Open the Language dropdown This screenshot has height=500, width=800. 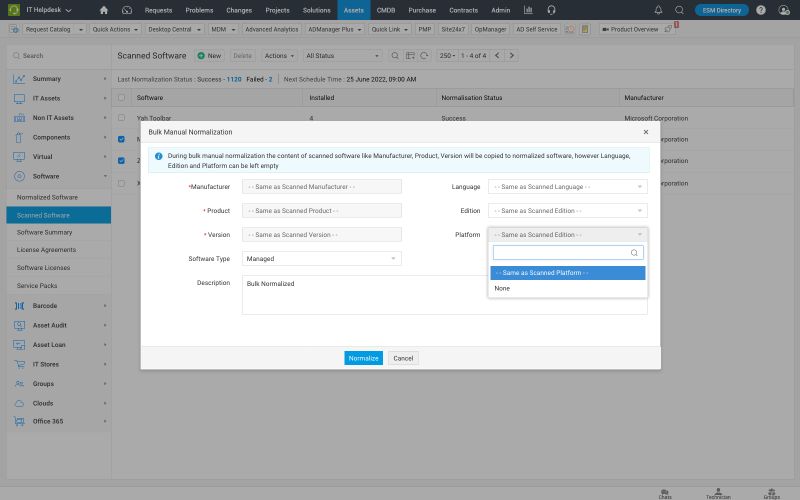tap(567, 187)
